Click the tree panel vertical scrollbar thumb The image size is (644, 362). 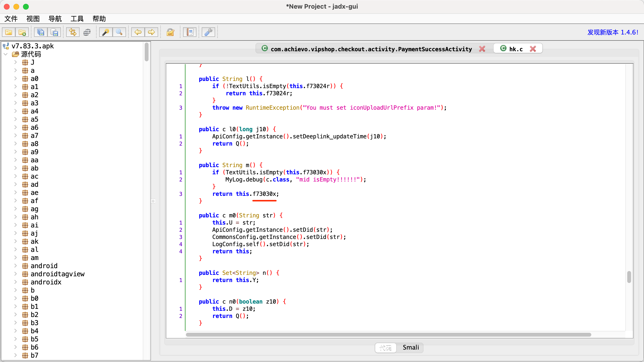(x=146, y=52)
